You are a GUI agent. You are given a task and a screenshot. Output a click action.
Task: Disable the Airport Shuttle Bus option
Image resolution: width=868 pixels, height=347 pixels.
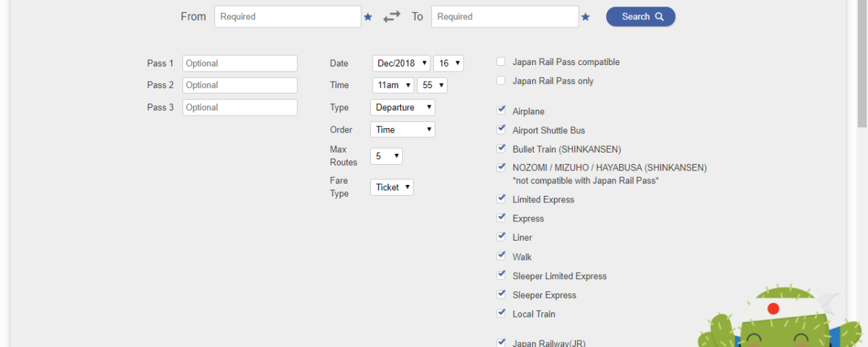pos(501,130)
